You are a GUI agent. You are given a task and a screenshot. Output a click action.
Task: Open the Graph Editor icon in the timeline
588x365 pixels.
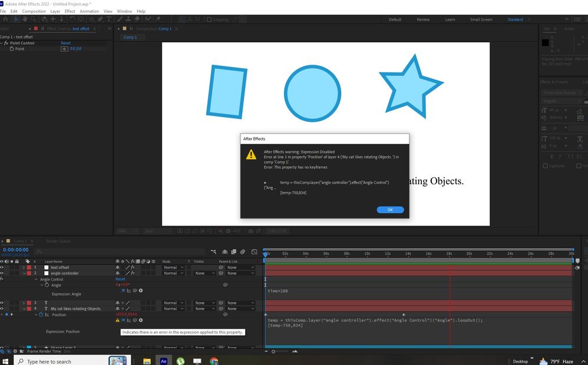[255, 252]
